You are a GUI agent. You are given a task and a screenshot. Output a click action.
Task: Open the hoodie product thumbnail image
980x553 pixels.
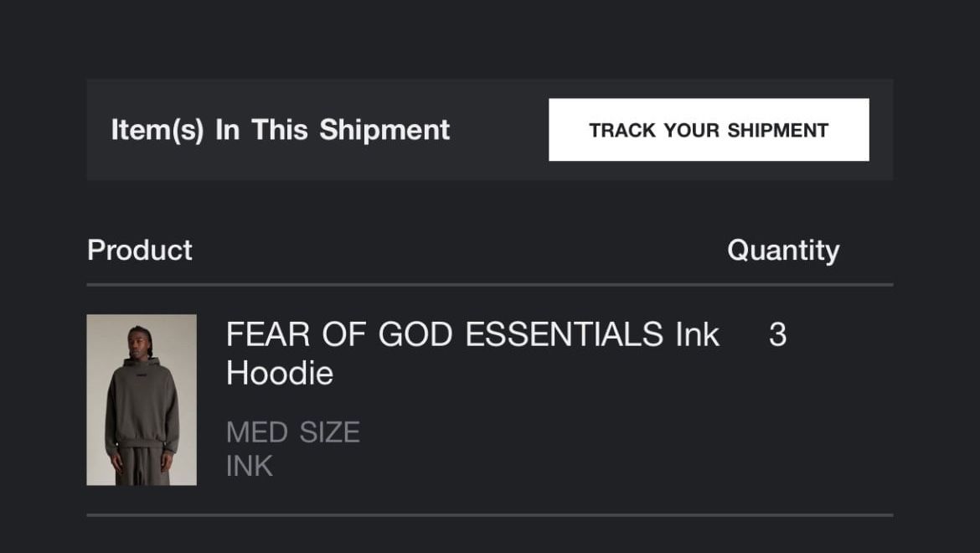(x=142, y=400)
